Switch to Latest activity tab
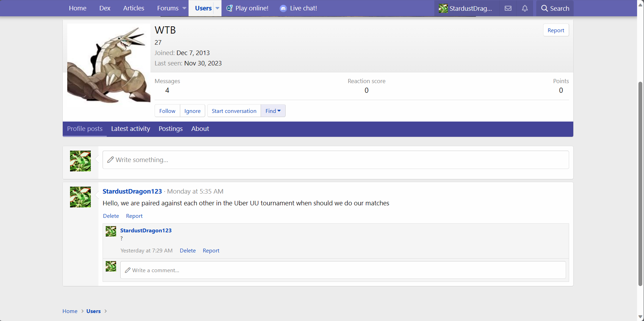The width and height of the screenshot is (644, 321). (x=130, y=129)
